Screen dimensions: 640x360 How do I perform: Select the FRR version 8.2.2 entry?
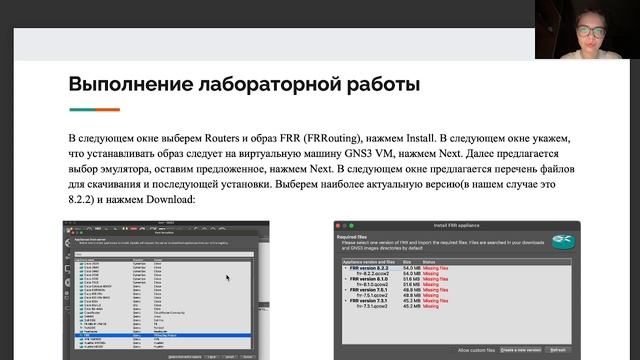click(369, 268)
